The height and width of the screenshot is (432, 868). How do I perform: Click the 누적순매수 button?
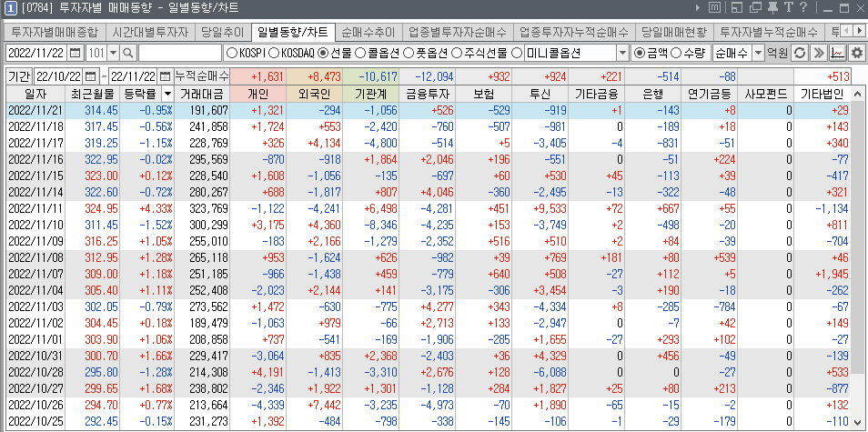(x=202, y=75)
